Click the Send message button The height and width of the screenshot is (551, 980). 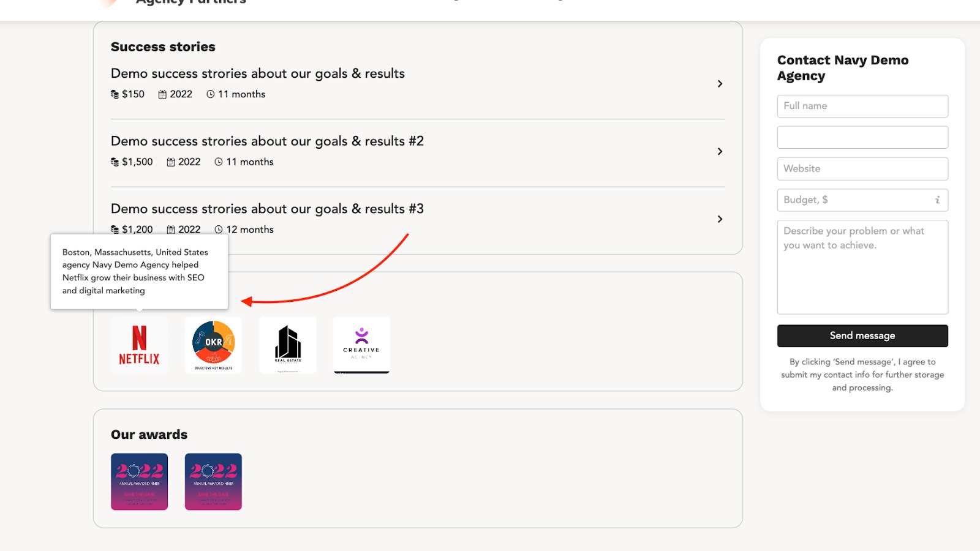(862, 335)
